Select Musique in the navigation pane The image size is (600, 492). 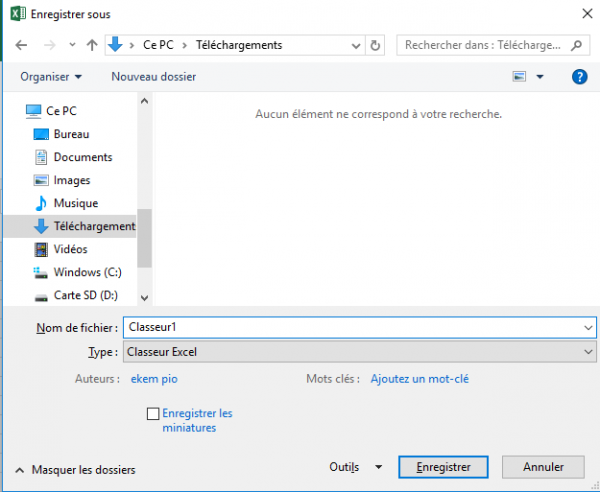coord(75,203)
